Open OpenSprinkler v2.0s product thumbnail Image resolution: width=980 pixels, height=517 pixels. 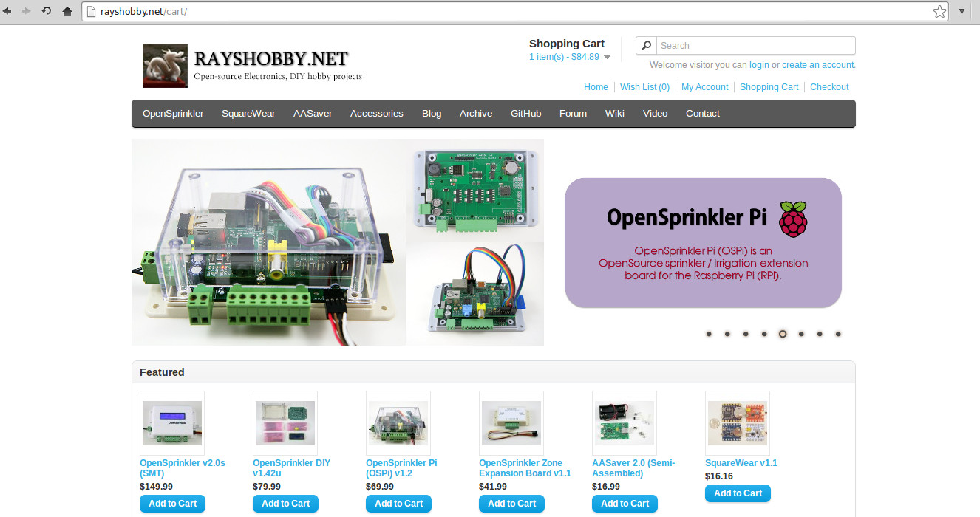coord(172,423)
